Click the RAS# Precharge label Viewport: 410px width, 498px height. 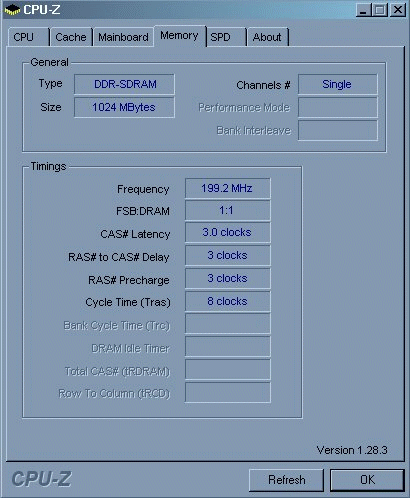[129, 280]
